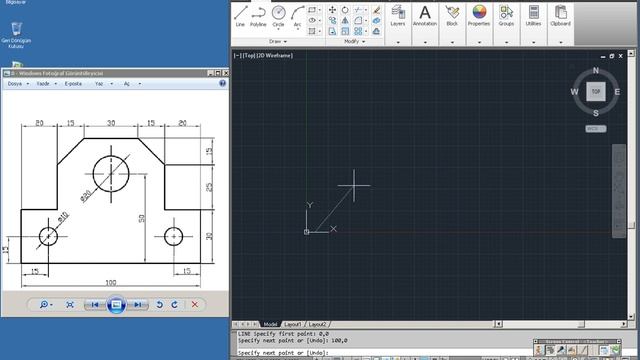Switch to the Layout2 tab
The height and width of the screenshot is (360, 640).
pyautogui.click(x=317, y=324)
